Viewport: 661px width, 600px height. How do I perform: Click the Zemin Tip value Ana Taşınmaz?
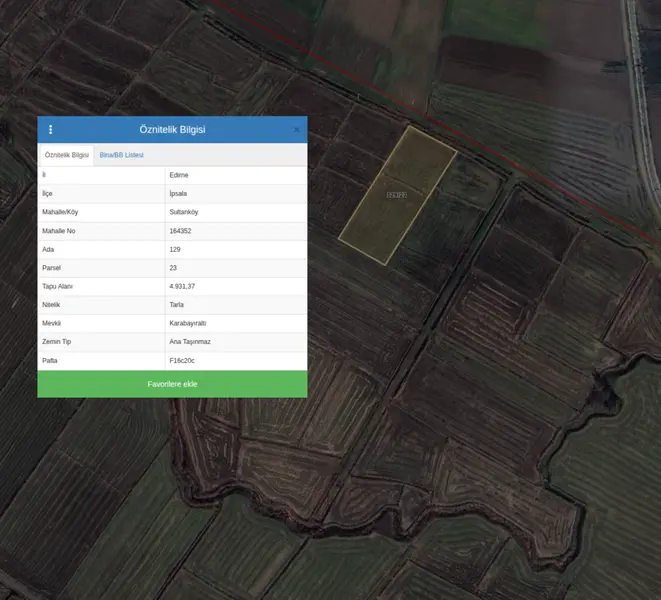point(190,342)
